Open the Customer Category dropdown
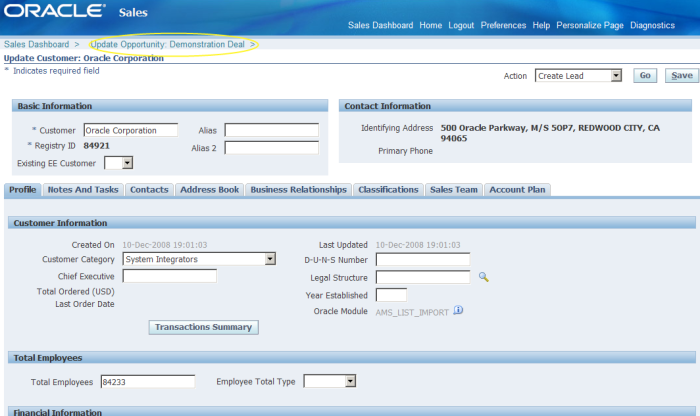 pyautogui.click(x=199, y=259)
